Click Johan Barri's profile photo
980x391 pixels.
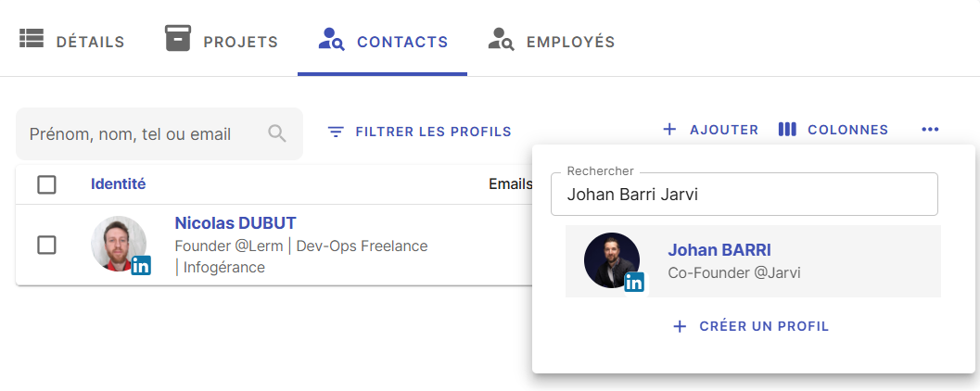[611, 259]
